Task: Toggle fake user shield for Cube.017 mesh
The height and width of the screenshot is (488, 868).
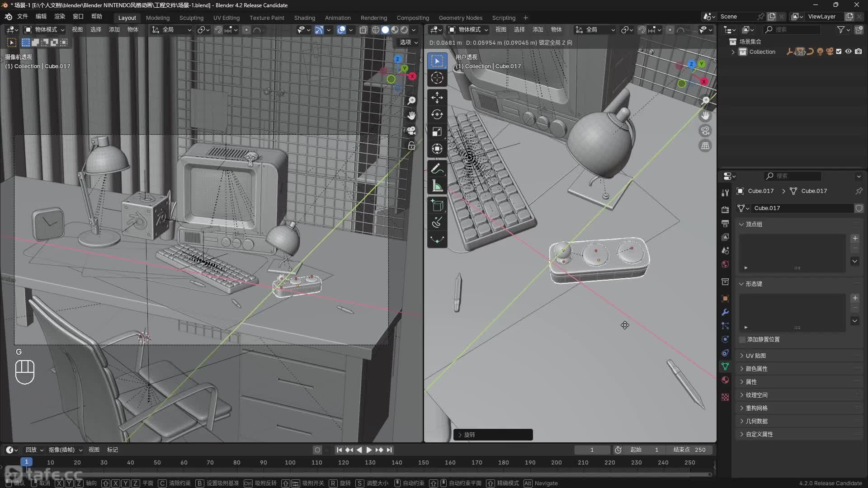Action: tap(859, 208)
